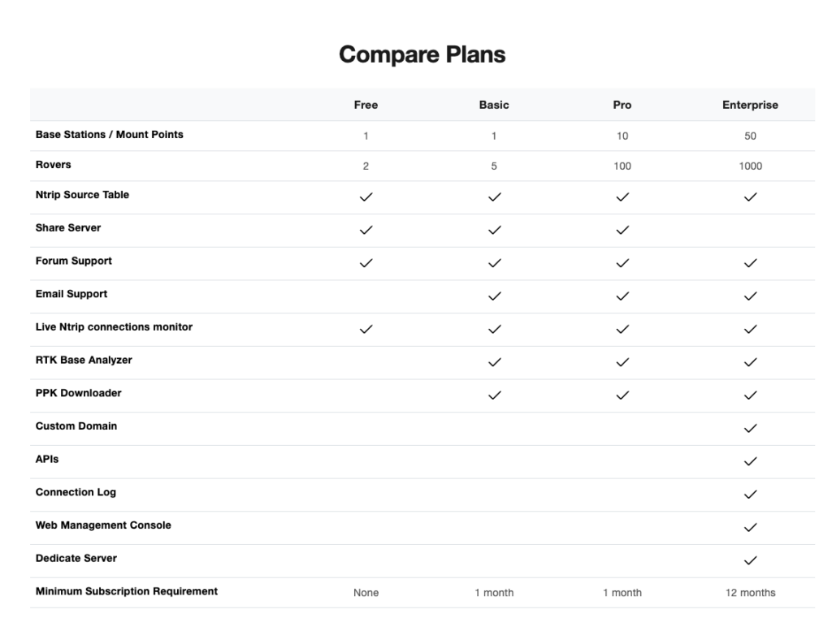Click the Basic plan Share Server checkmark
Viewport: 832px width, 644px height.
pos(494,230)
